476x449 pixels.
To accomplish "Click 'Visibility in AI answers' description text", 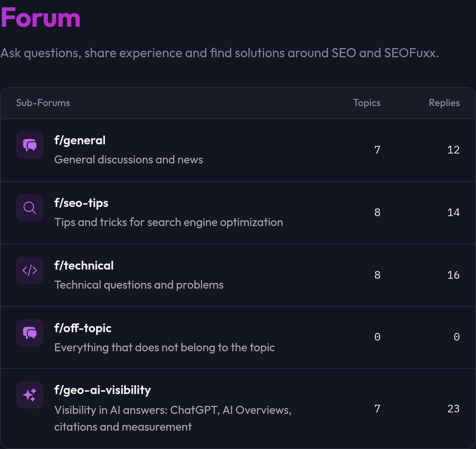I will coord(173,418).
